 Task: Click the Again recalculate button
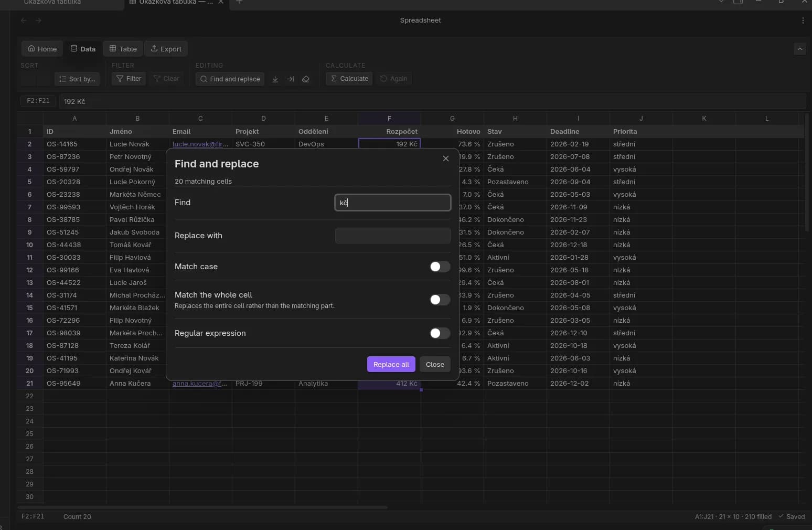click(x=393, y=79)
